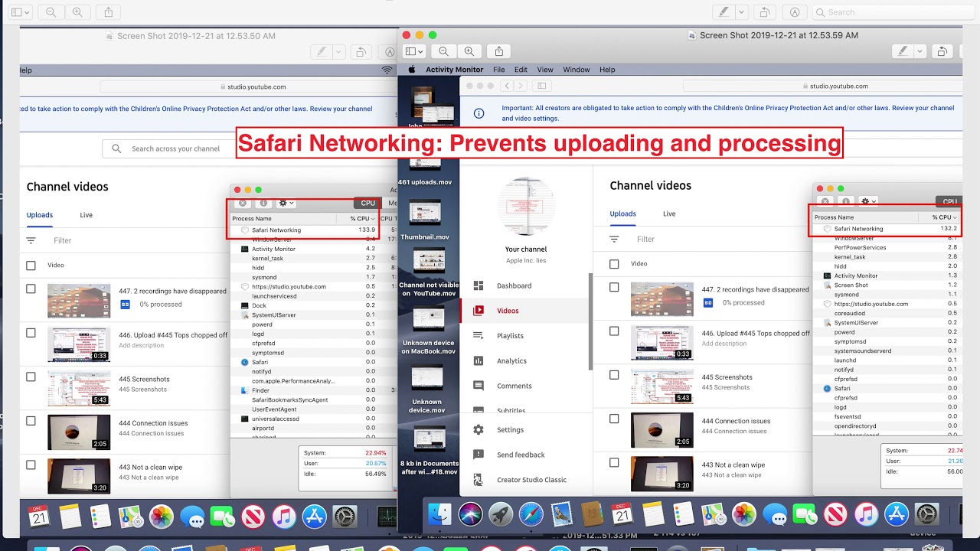980x551 pixels.
Task: Check video 447 checkbox in the front window
Action: pyautogui.click(x=614, y=288)
